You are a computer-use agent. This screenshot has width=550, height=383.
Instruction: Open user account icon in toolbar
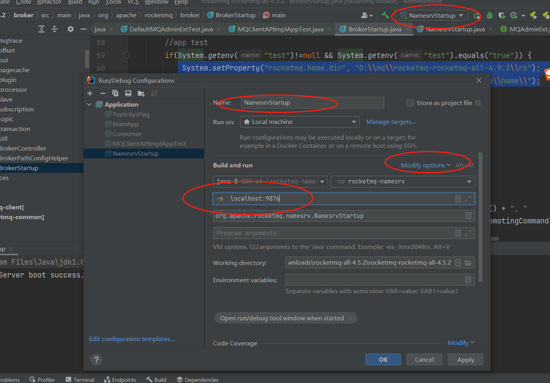coord(367,15)
